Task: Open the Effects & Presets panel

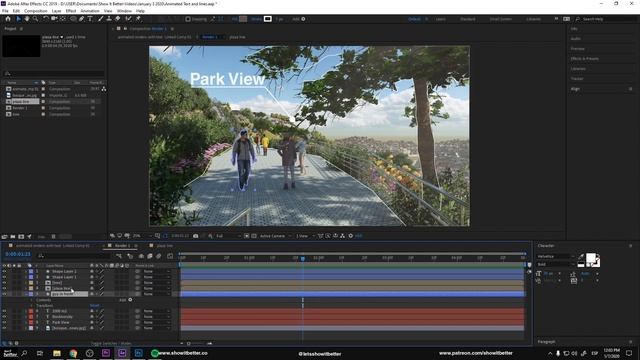Action: pyautogui.click(x=584, y=59)
